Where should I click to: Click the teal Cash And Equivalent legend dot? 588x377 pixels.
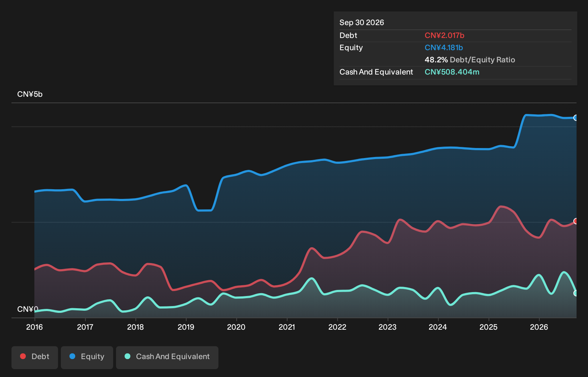pos(127,356)
